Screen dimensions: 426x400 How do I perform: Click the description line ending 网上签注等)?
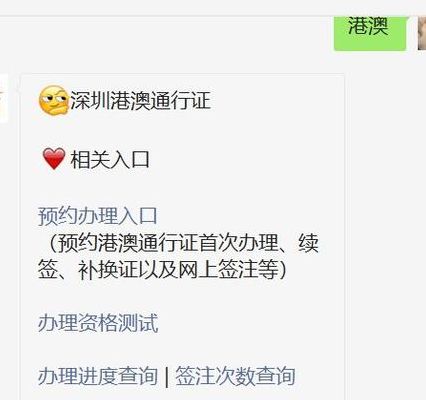coord(162,269)
